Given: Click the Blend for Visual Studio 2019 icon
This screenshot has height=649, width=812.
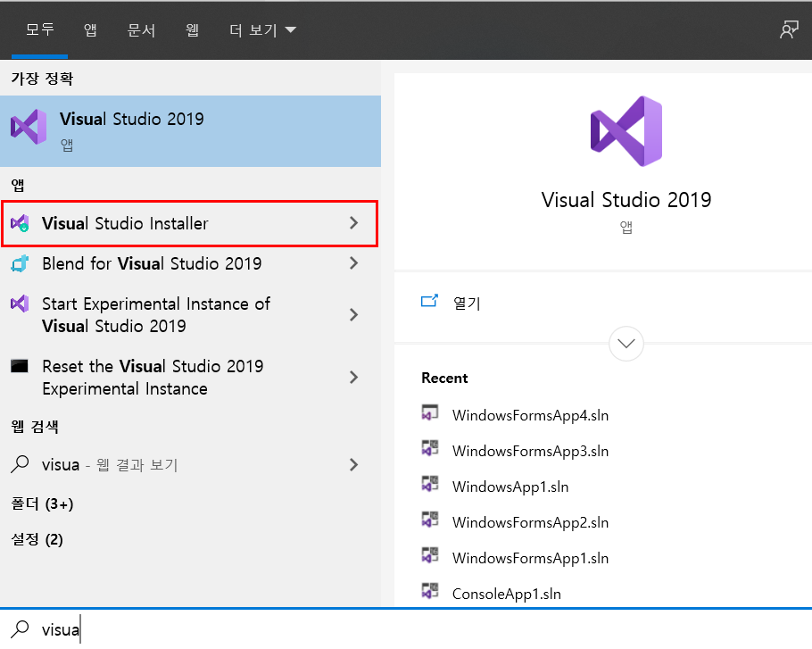Looking at the screenshot, I should tap(20, 263).
